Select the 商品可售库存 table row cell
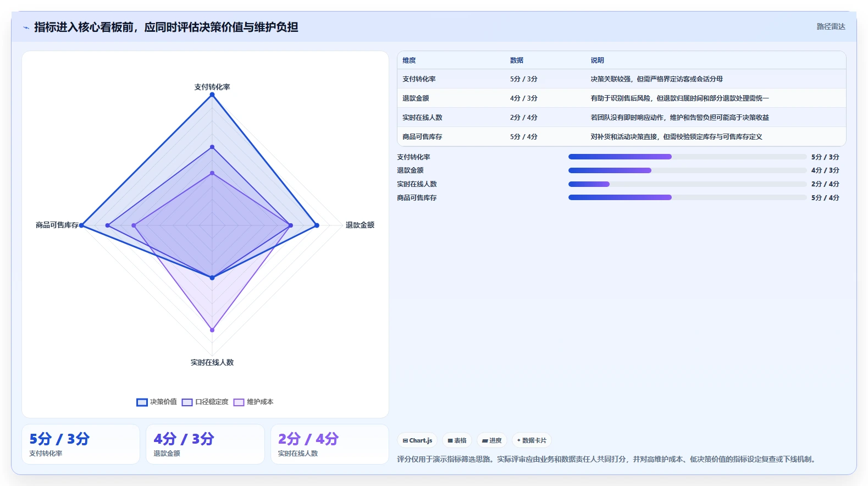868x486 pixels. coord(422,137)
